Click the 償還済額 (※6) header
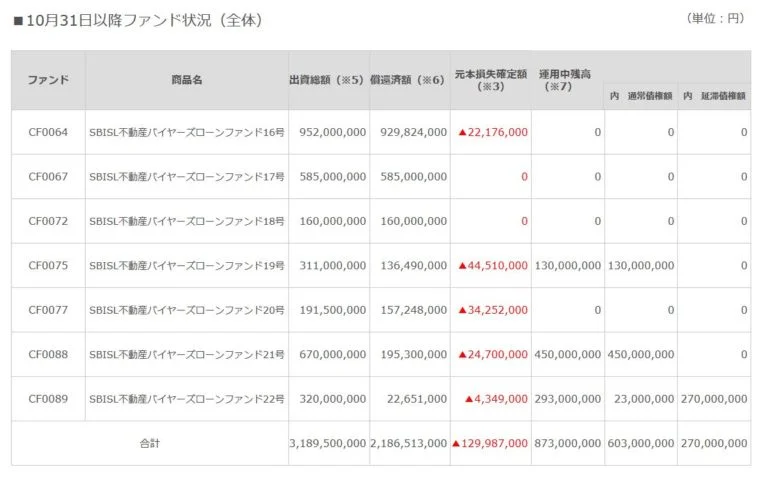 (408, 80)
